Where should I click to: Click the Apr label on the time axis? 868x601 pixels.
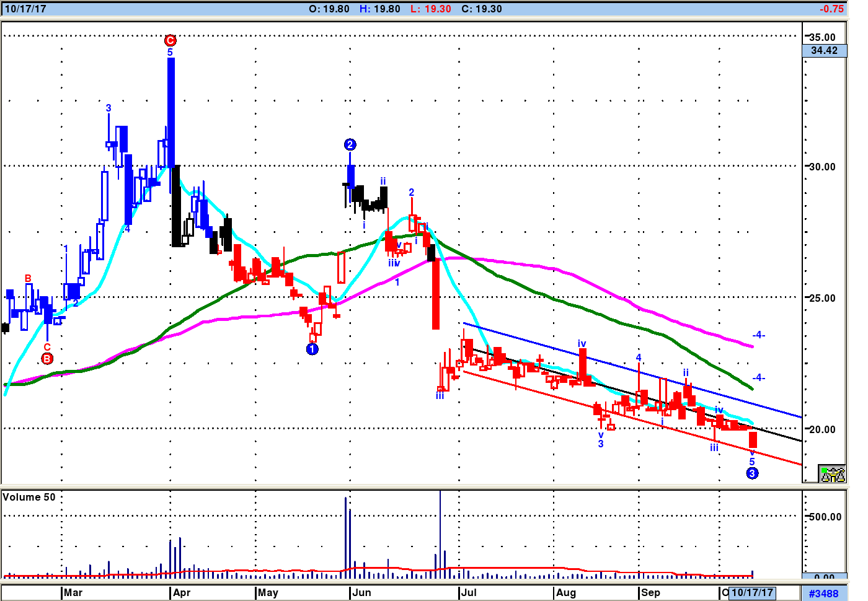[x=182, y=592]
